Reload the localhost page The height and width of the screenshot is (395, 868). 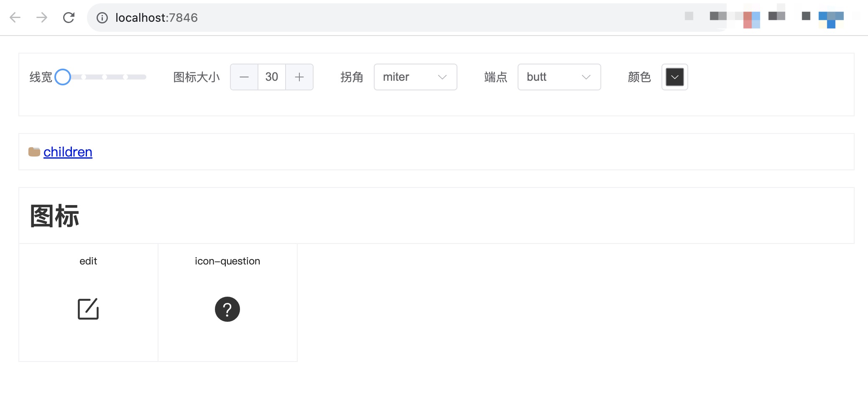(69, 18)
